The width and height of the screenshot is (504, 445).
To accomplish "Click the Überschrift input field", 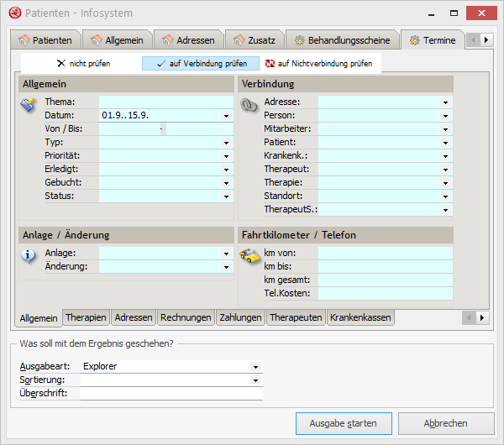I will (x=171, y=393).
